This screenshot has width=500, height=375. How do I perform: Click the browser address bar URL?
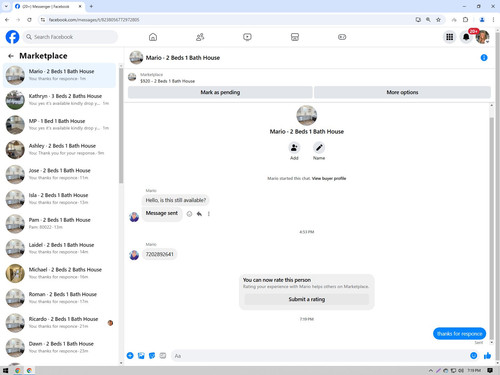click(94, 20)
